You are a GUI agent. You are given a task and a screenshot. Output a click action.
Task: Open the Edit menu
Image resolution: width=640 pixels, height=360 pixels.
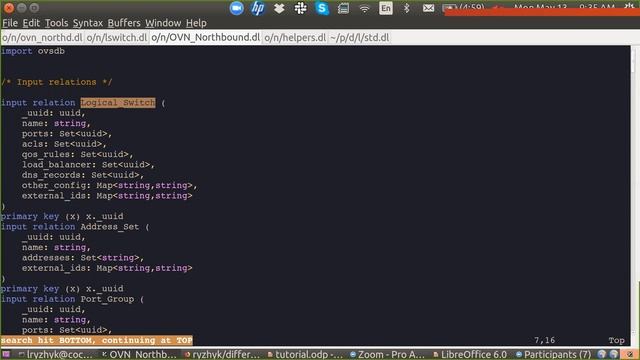click(31, 23)
